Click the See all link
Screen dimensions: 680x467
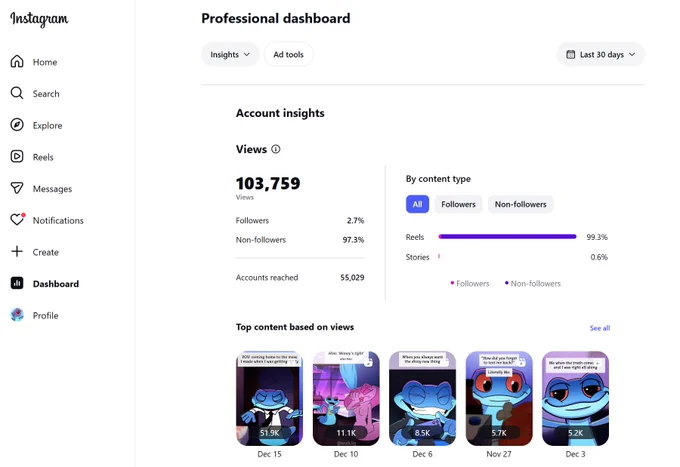click(600, 328)
